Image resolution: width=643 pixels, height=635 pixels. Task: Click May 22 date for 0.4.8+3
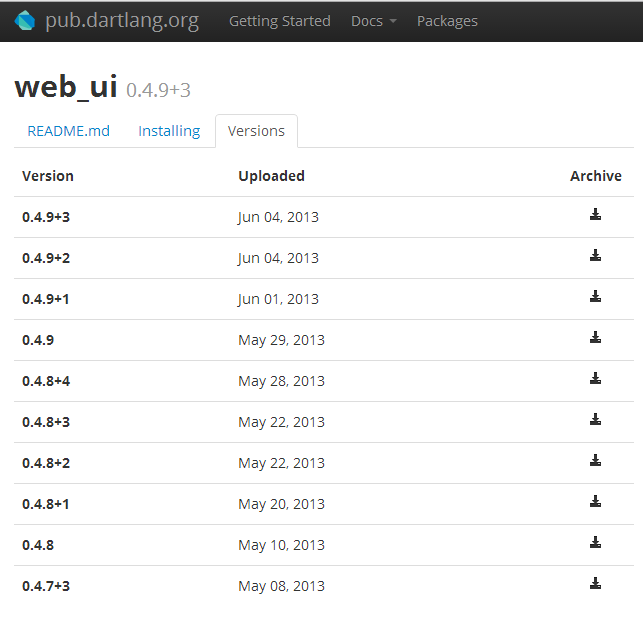tap(281, 422)
